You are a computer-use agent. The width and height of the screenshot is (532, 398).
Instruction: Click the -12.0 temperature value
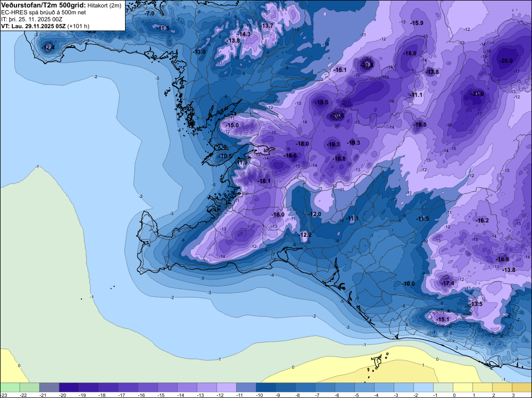coord(315,214)
